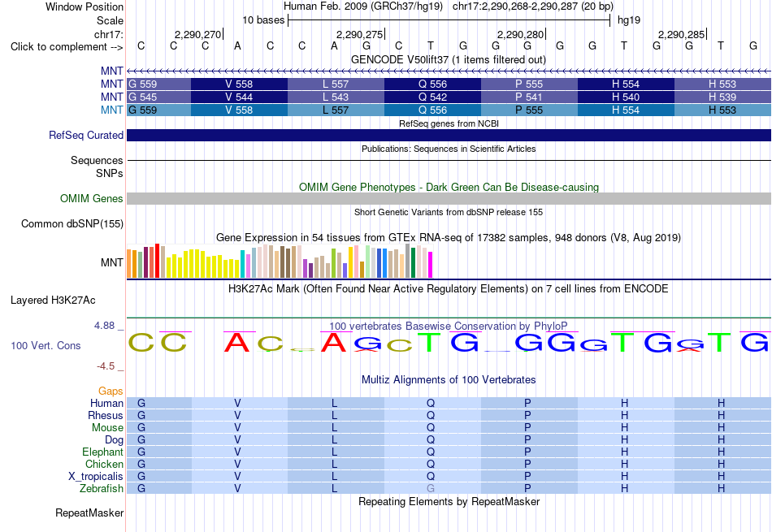The image size is (772, 532).
Task: Click the 2,290,280 ruler position
Action: 520,34
